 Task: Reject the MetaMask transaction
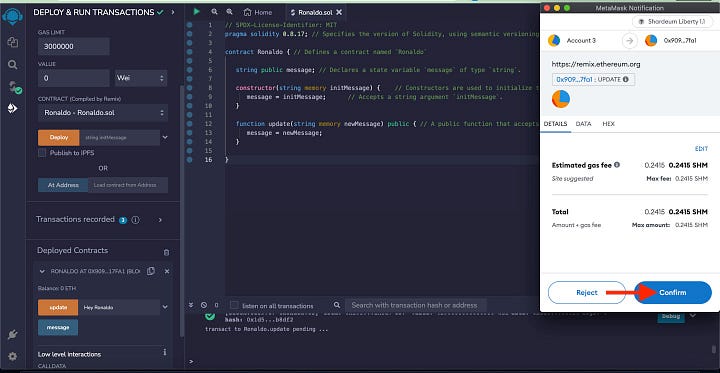[x=587, y=293]
